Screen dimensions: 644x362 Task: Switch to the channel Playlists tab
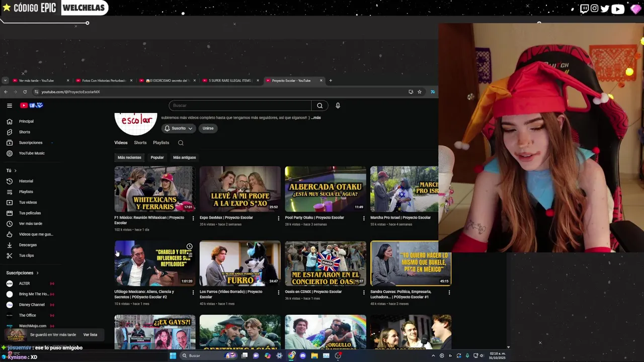point(161,143)
